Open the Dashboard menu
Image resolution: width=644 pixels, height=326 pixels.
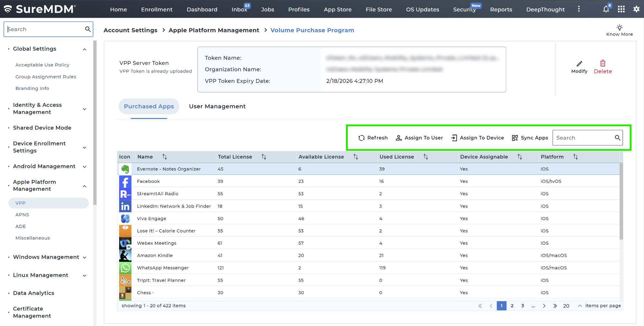point(202,9)
